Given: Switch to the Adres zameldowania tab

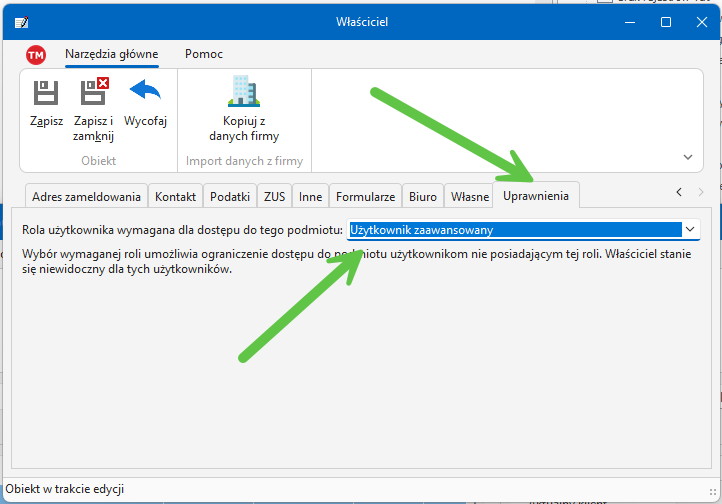Looking at the screenshot, I should (x=86, y=197).
